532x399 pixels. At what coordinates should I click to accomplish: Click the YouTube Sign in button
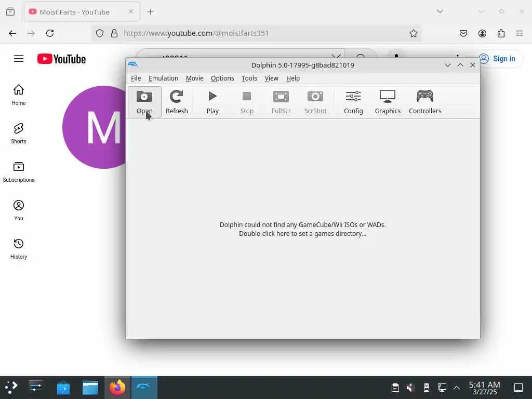click(x=498, y=59)
